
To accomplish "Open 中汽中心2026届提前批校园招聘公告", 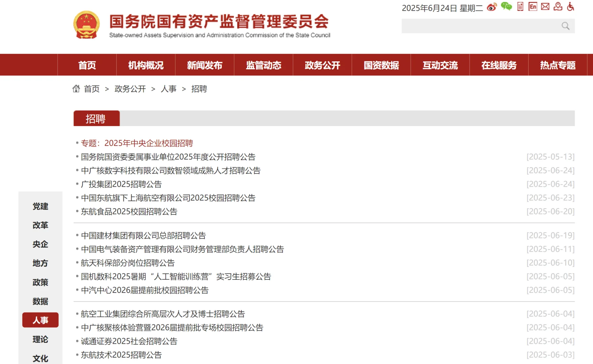I will pos(145,290).
